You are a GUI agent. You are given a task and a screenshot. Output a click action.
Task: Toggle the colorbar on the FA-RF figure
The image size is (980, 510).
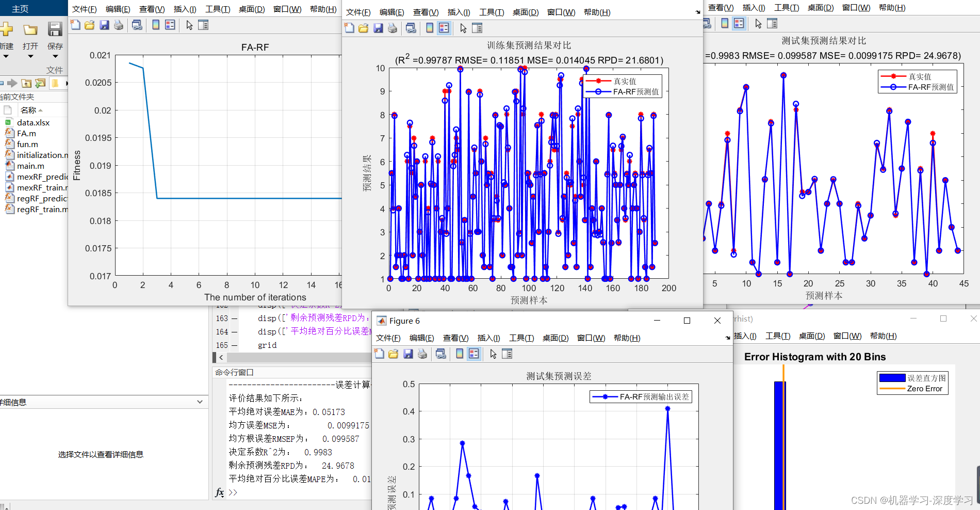coord(155,25)
